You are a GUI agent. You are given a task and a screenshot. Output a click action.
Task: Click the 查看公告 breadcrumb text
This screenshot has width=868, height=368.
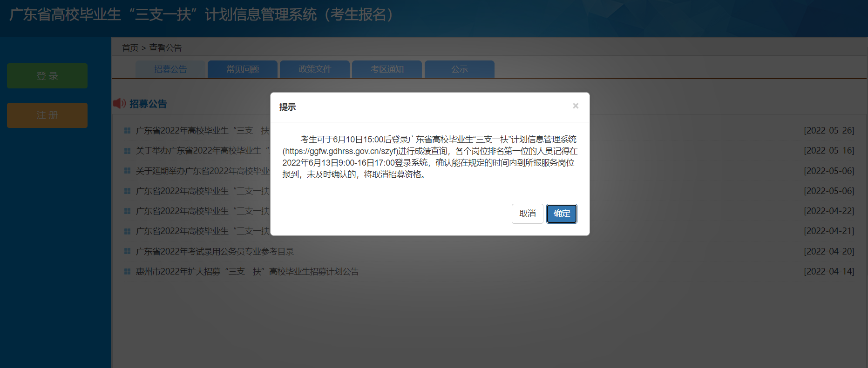[x=165, y=48]
